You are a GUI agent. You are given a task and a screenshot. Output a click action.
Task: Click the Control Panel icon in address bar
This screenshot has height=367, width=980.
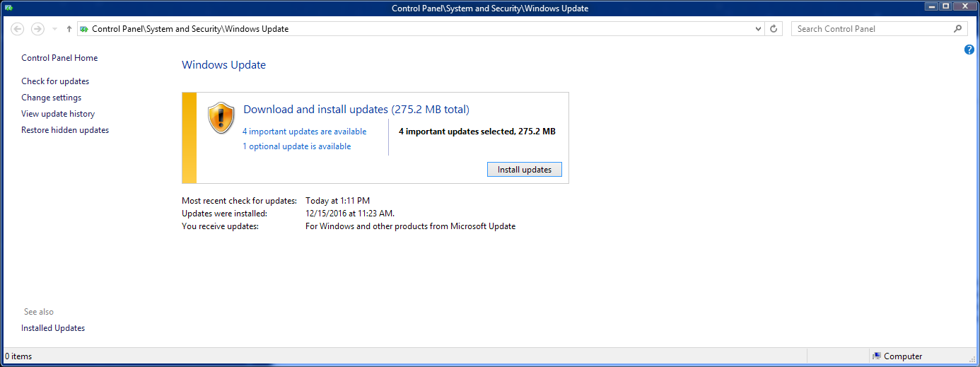click(x=84, y=29)
